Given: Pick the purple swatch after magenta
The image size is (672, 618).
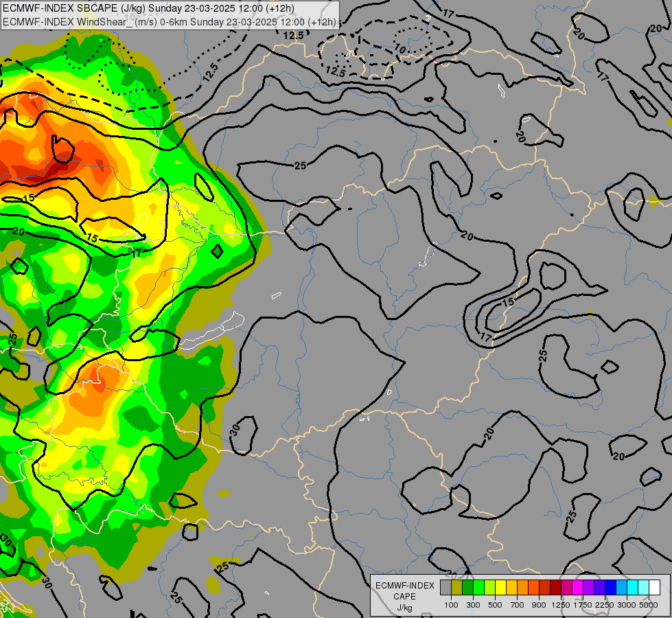Looking at the screenshot, I should coord(588,587).
